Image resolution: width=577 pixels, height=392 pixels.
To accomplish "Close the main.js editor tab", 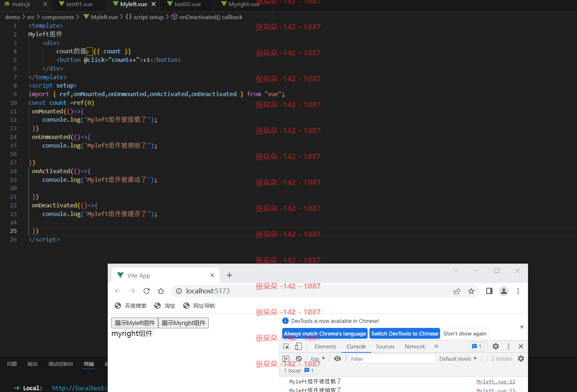I will (x=45, y=4).
